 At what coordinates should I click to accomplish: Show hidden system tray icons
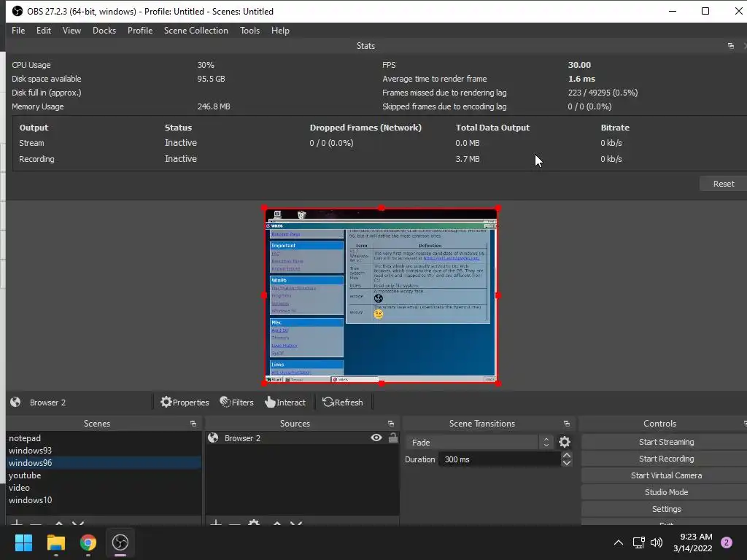point(619,542)
